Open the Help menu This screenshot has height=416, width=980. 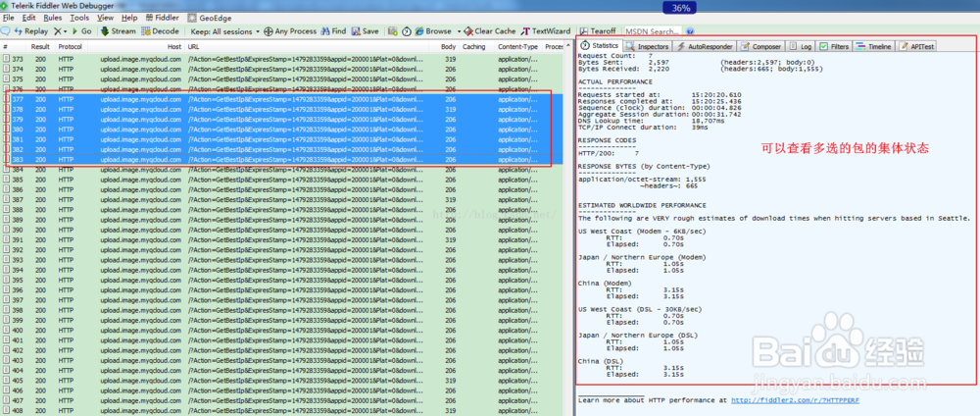tap(130, 18)
